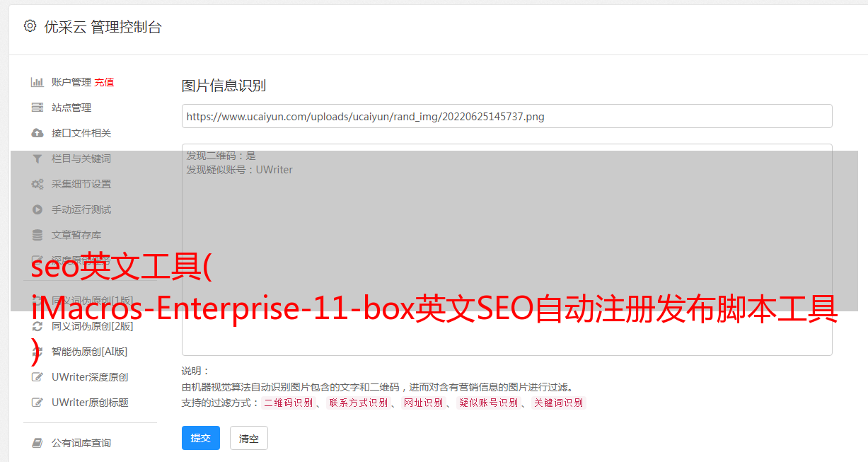
Task: Open 账户管理 in the sidebar
Action: [71, 82]
